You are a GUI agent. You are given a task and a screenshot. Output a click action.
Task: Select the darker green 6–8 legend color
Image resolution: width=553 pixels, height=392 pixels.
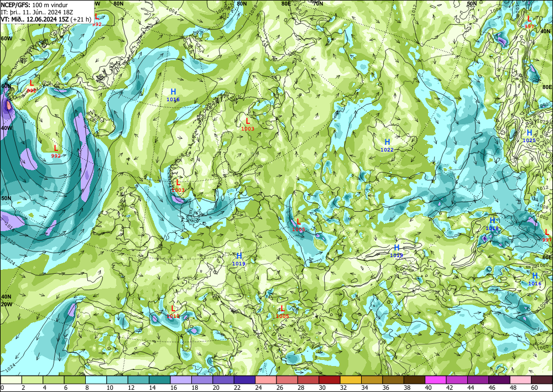[75, 380]
